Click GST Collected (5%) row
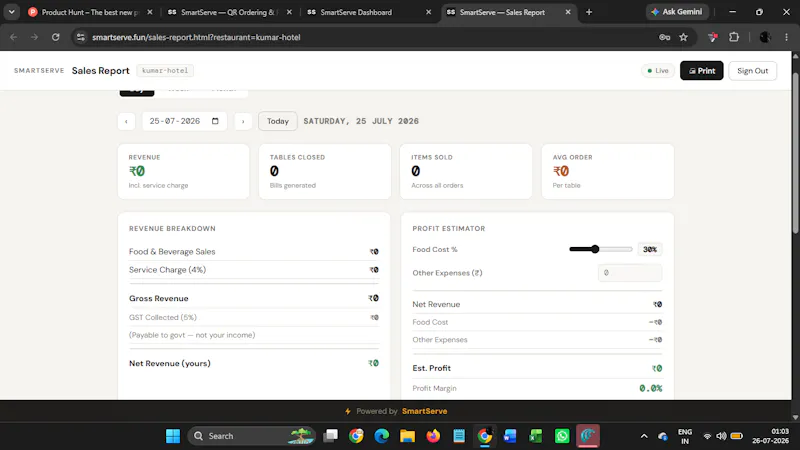The height and width of the screenshot is (450, 800). pyautogui.click(x=254, y=317)
